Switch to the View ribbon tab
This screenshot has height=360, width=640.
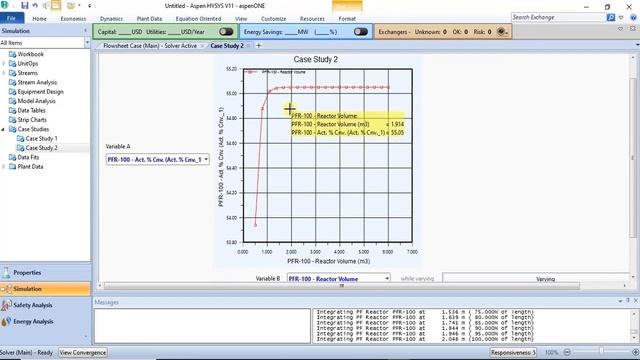[x=241, y=19]
